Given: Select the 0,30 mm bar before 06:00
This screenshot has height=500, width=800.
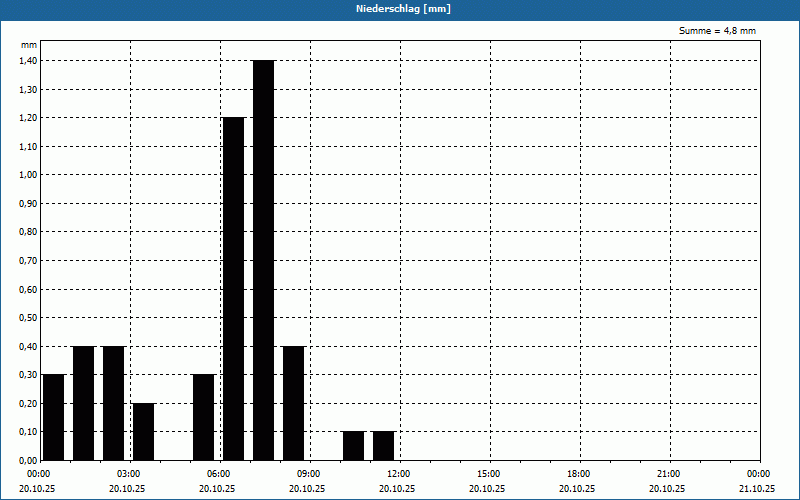Looking at the screenshot, I should 204,417.
